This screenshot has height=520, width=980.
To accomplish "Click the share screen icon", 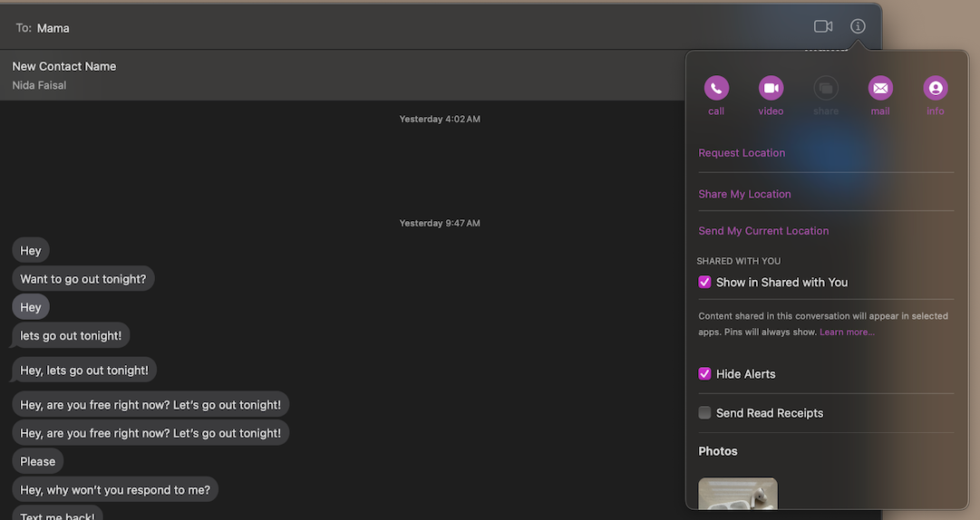I will (x=826, y=88).
